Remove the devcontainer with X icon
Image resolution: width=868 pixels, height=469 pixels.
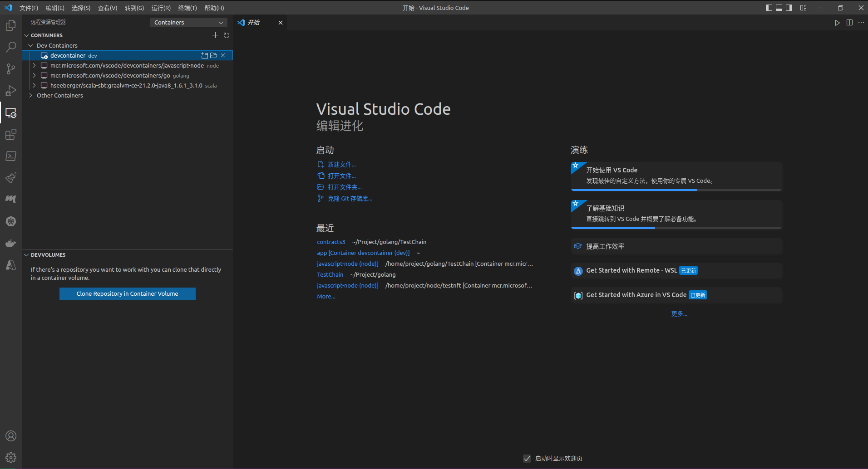coord(223,55)
